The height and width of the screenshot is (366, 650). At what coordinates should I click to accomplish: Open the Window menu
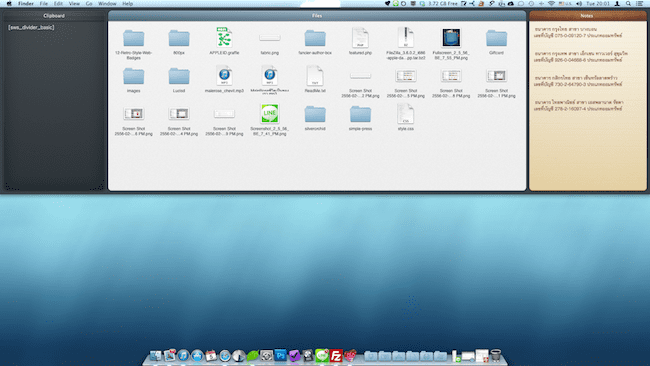point(107,4)
